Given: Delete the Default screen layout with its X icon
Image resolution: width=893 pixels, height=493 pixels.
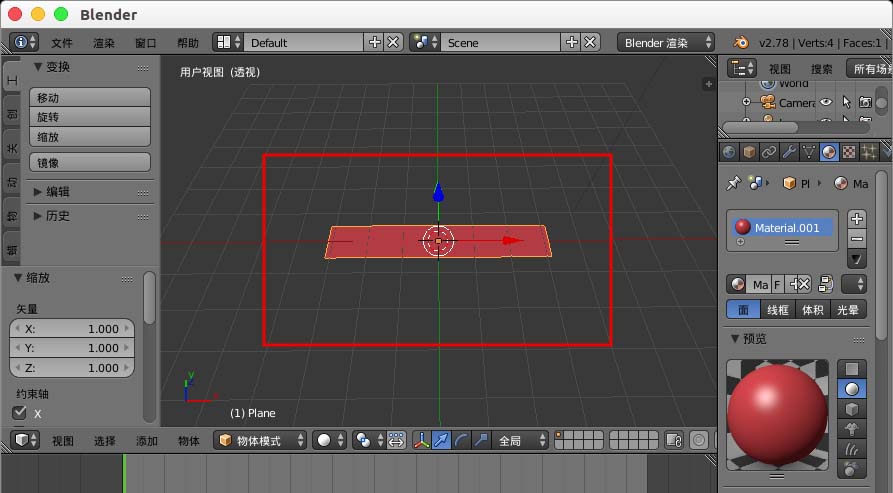Looking at the screenshot, I should click(x=394, y=42).
